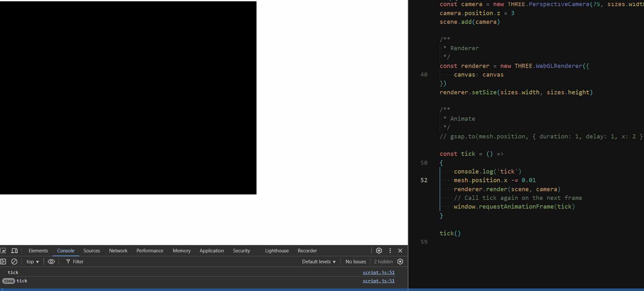
Task: Click the 'const renderer = new THREE.WebGLRenderer' line
Action: (514, 66)
